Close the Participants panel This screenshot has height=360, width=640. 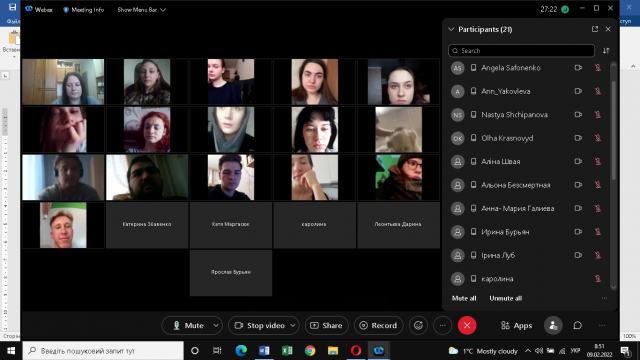pyautogui.click(x=608, y=29)
